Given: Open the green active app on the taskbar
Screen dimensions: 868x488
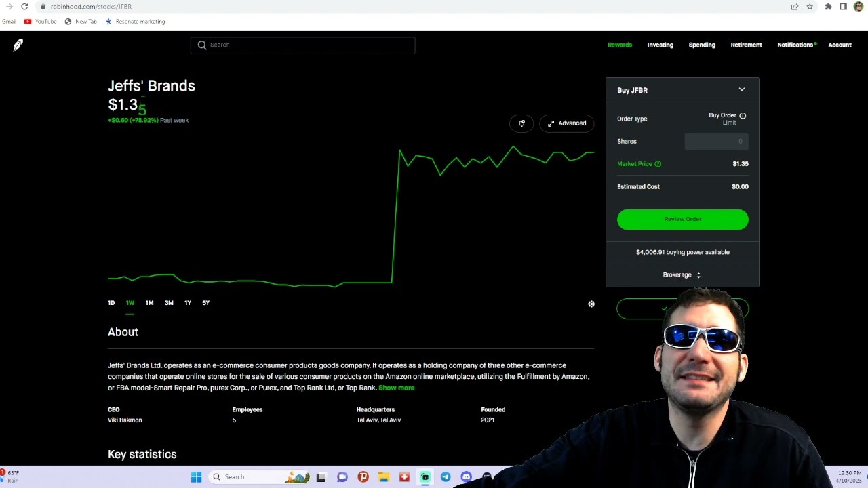Looking at the screenshot, I should tap(425, 477).
